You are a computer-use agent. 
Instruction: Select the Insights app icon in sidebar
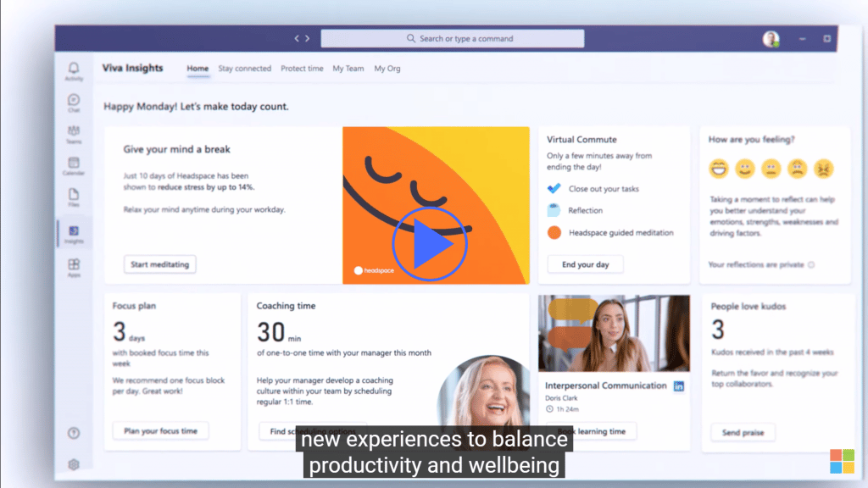click(74, 234)
